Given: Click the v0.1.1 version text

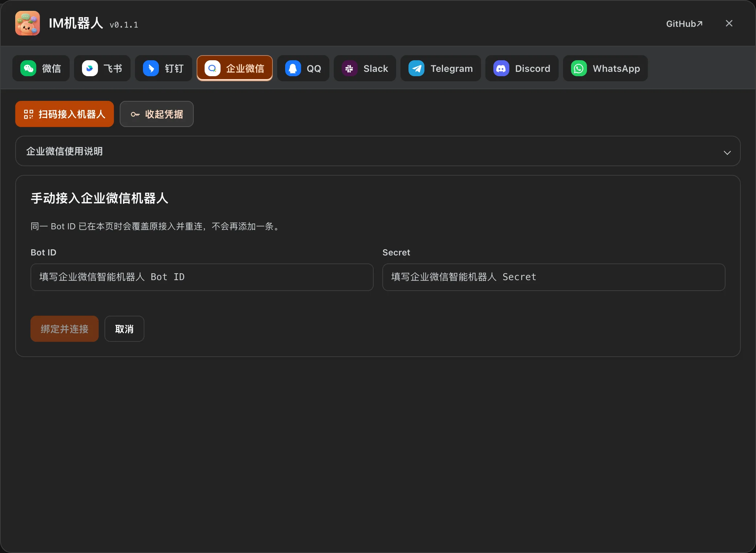Looking at the screenshot, I should tap(124, 25).
